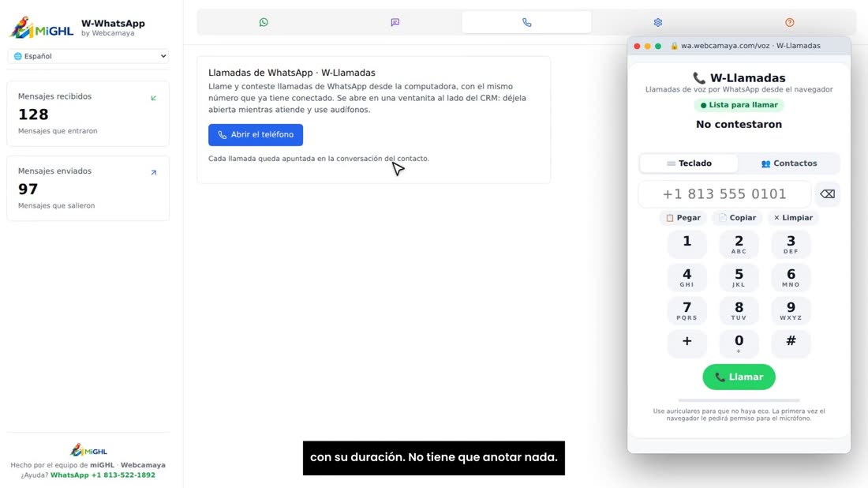868x488 pixels.
Task: Dial digit 1 on the keypad
Action: coord(687,244)
